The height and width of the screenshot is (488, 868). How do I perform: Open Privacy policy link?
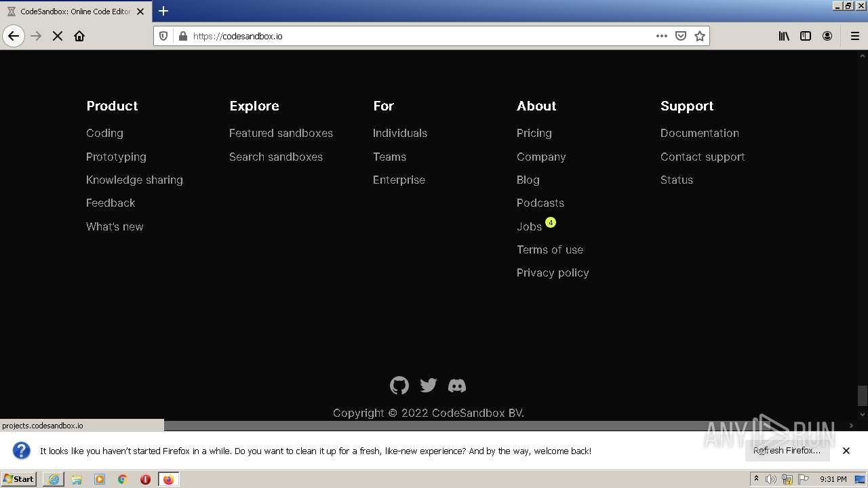click(553, 272)
